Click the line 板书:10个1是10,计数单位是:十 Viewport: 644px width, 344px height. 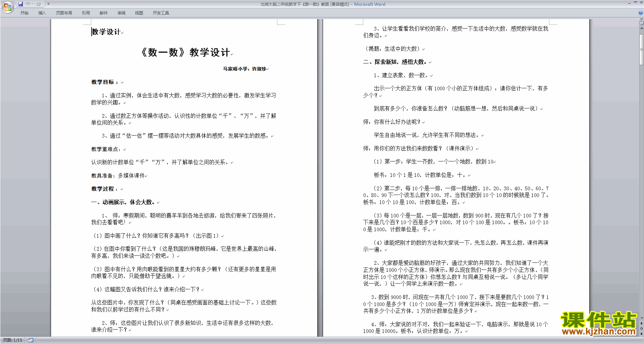[420, 175]
